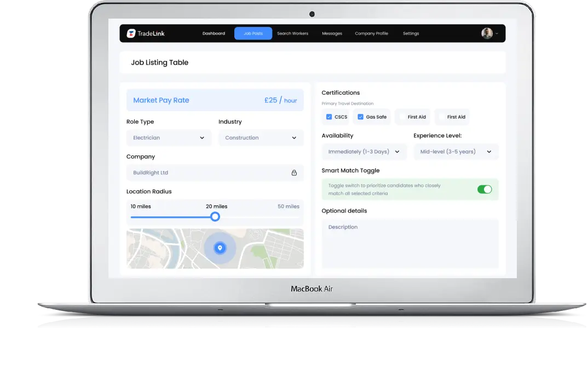
Task: Expand the Availability dropdown
Action: tap(364, 152)
